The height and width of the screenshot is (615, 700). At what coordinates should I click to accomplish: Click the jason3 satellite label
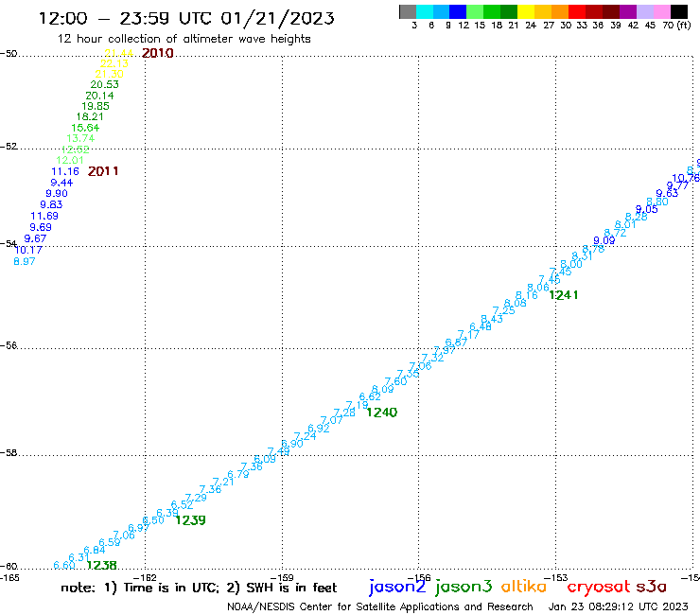click(464, 587)
